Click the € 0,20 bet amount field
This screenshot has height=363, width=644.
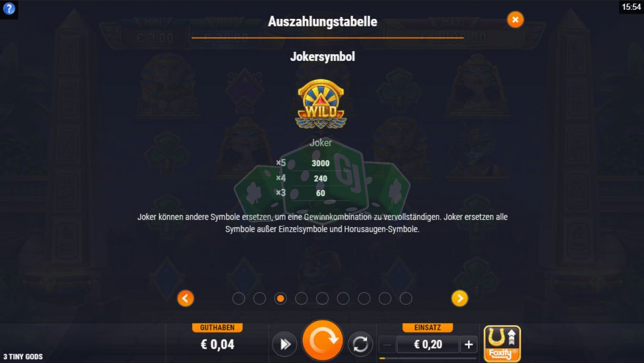428,345
